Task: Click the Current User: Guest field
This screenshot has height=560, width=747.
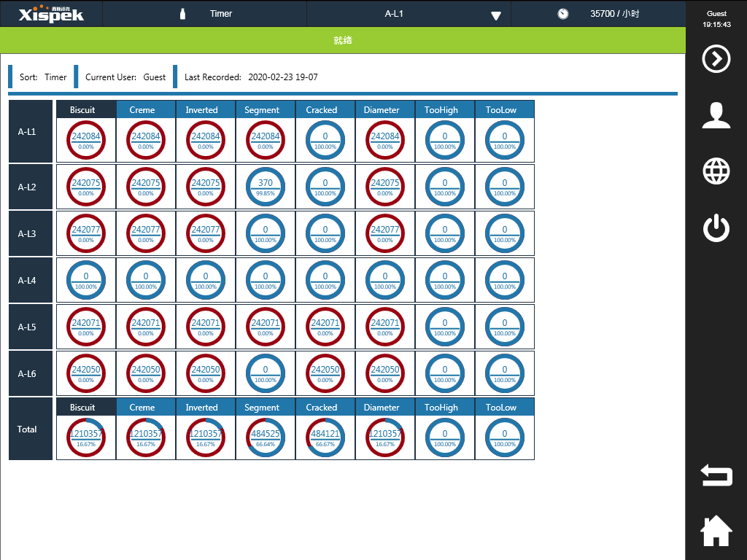Action: pyautogui.click(x=125, y=77)
